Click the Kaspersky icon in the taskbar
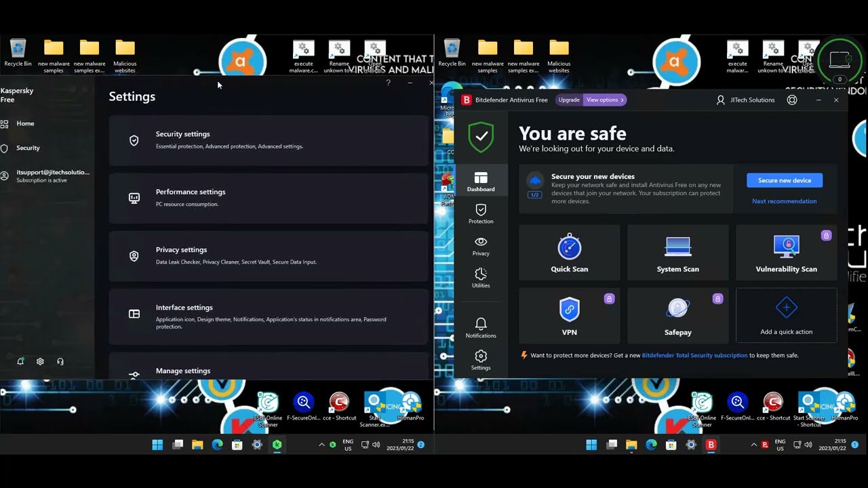This screenshot has height=488, width=868. (277, 445)
